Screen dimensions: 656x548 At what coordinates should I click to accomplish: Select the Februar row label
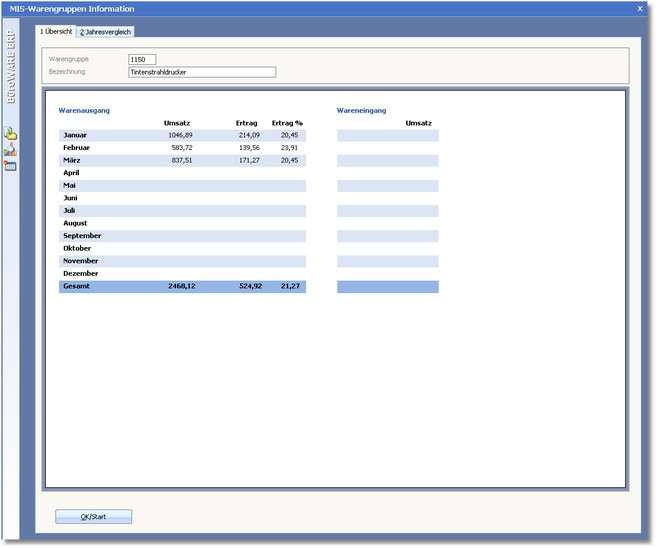coord(78,147)
